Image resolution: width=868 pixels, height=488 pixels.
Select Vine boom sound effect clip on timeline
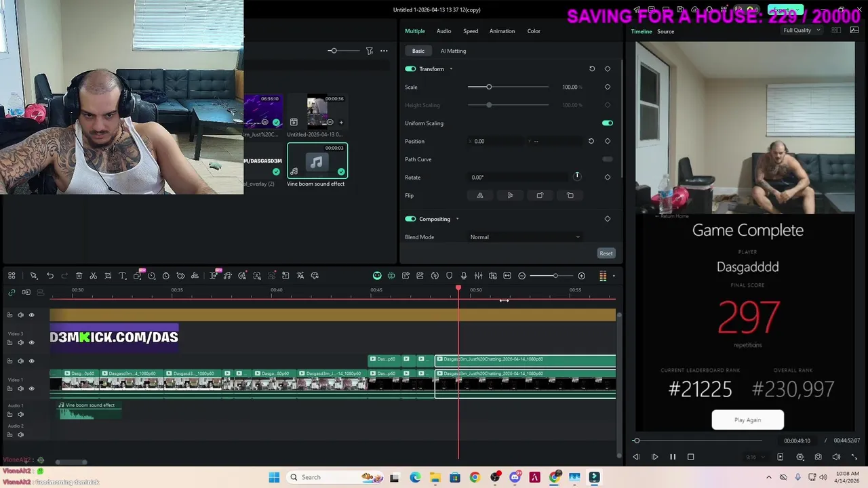click(x=90, y=411)
